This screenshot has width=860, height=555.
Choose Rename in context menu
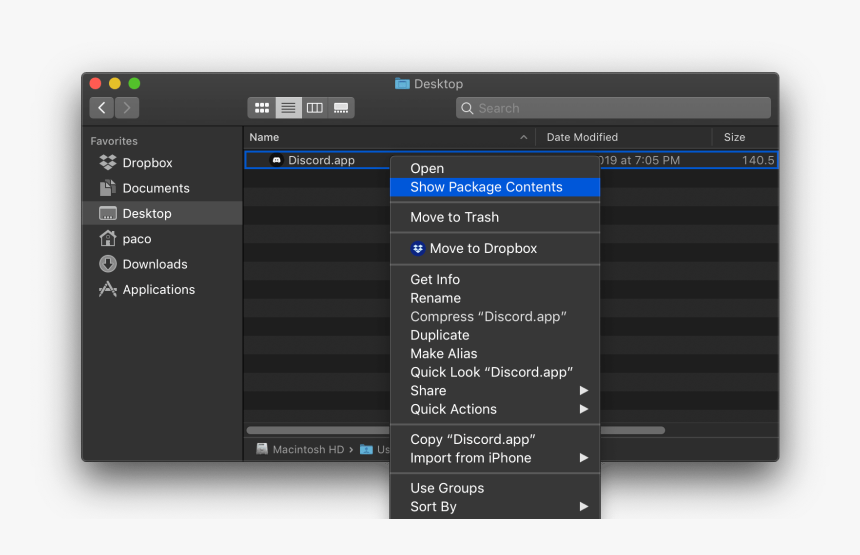pyautogui.click(x=495, y=298)
